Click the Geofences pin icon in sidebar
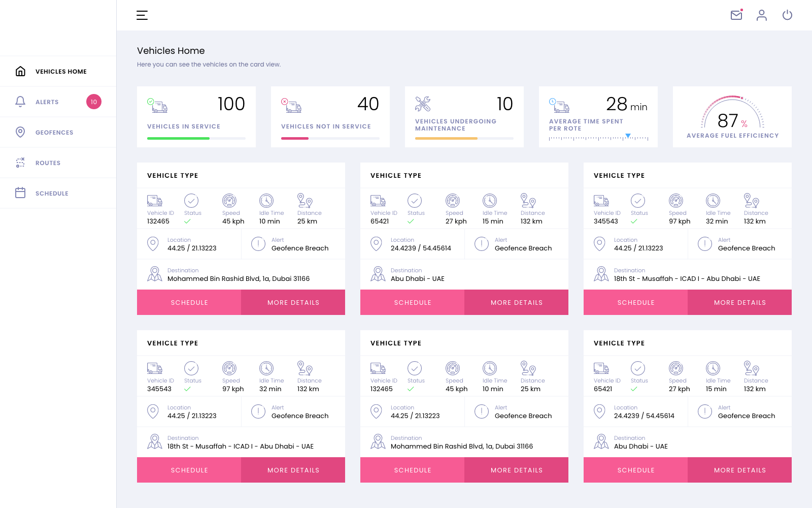Image resolution: width=812 pixels, height=508 pixels. click(20, 132)
